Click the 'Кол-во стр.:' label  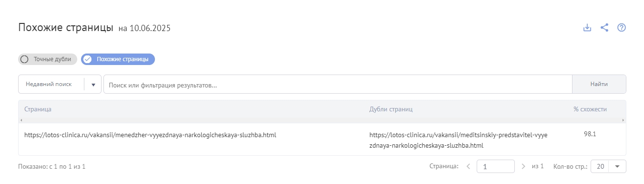click(x=570, y=166)
